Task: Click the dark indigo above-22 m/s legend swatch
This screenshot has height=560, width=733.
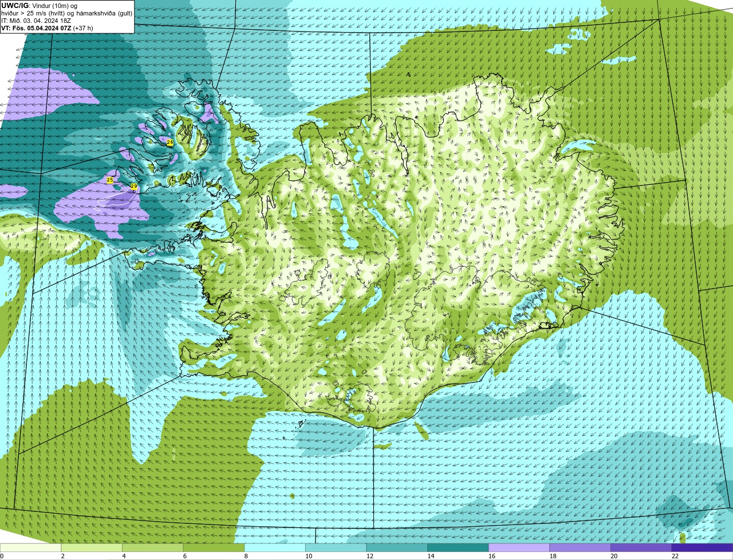Action: [702, 547]
